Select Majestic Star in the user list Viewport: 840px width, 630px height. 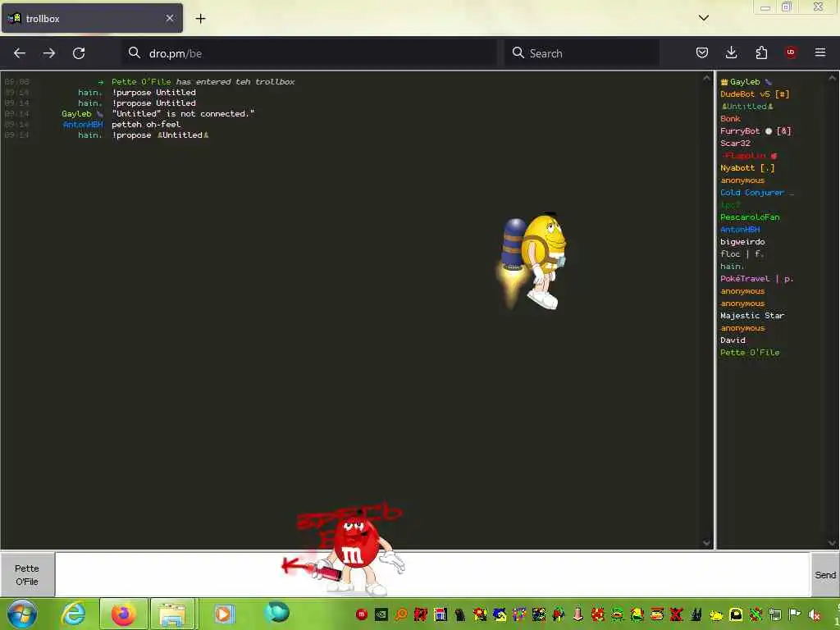[752, 316]
